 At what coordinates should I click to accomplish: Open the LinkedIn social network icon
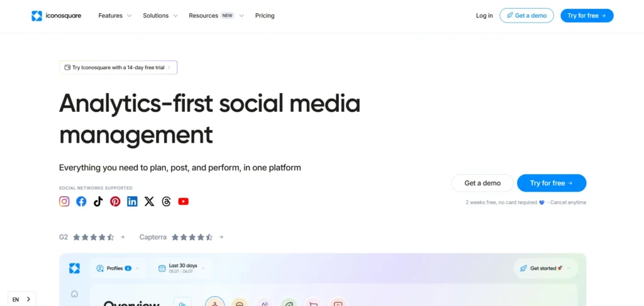tap(132, 202)
